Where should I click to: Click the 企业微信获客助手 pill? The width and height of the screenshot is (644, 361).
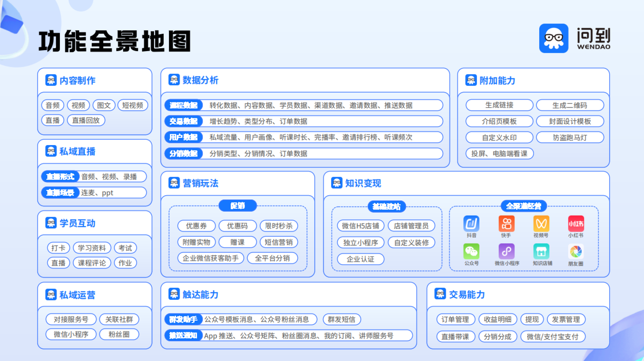pos(211,258)
